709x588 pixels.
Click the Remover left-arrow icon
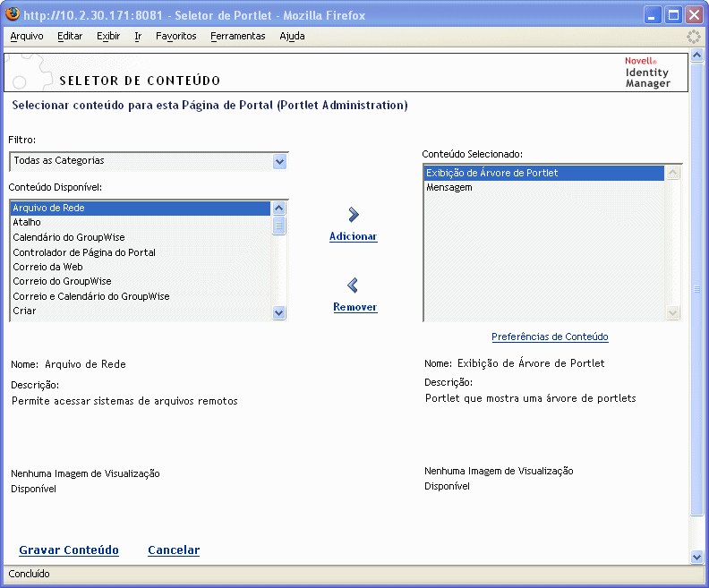tap(353, 285)
